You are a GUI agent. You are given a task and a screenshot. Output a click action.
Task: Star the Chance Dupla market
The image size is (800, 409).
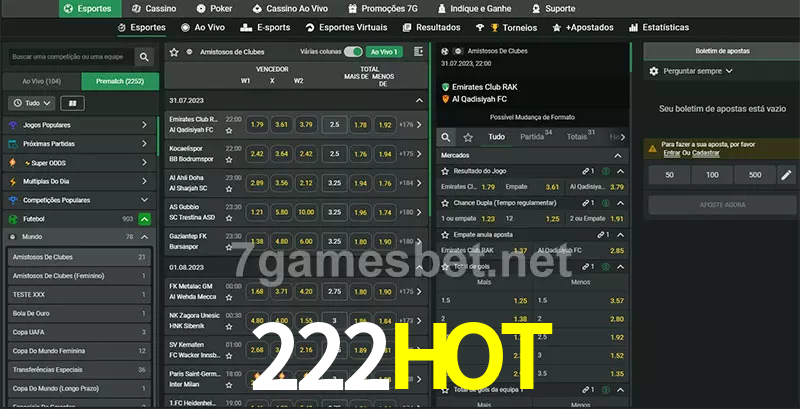(444, 203)
